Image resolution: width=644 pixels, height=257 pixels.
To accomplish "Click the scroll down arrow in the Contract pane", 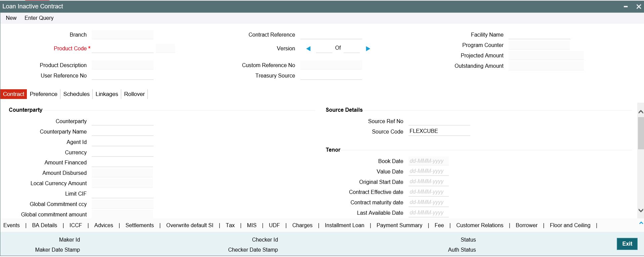I will click(x=641, y=210).
